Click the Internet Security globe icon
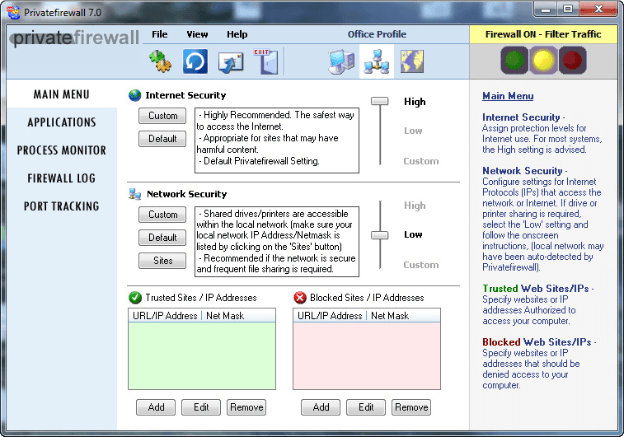This screenshot has height=437, width=624. (x=135, y=95)
